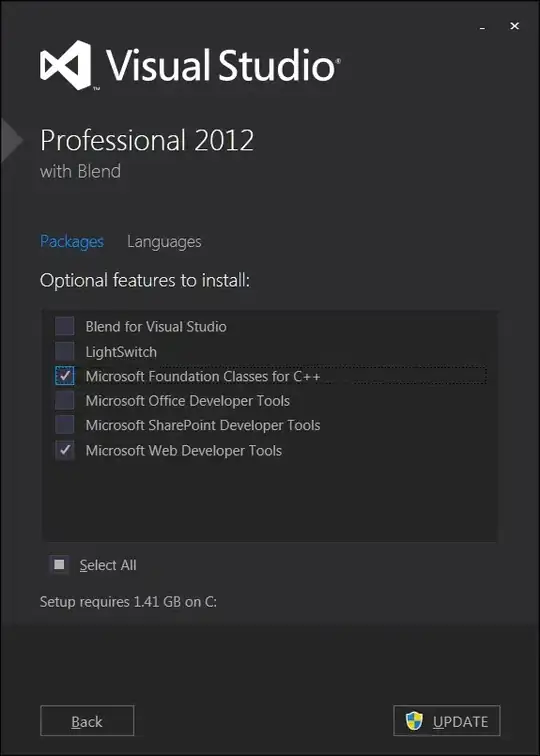The height and width of the screenshot is (756, 540).
Task: Click the UAC shield icon on UPDATE
Action: click(414, 721)
